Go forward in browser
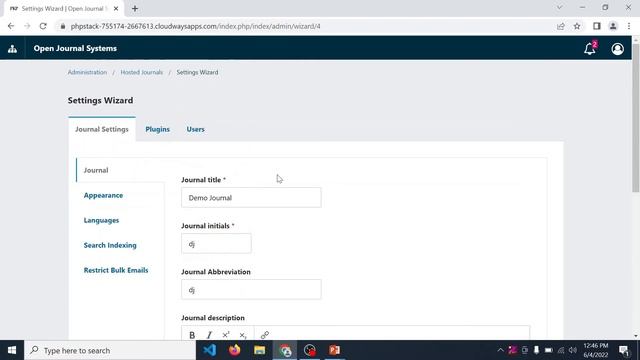Image resolution: width=640 pixels, height=360 pixels. coord(27,26)
